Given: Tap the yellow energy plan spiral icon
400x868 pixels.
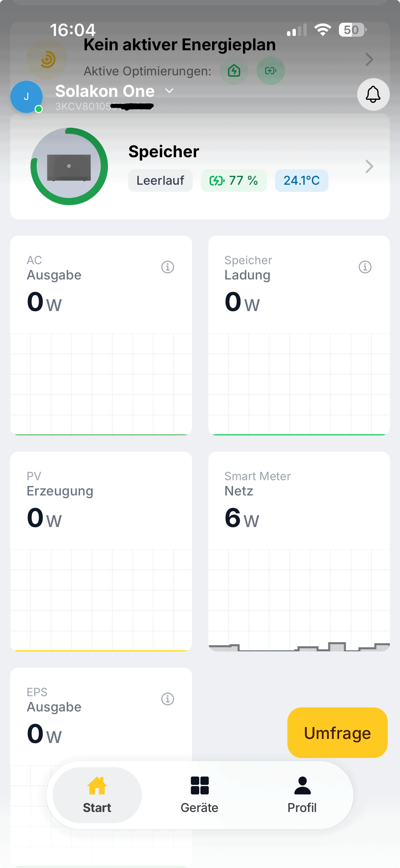Looking at the screenshot, I should tap(47, 60).
